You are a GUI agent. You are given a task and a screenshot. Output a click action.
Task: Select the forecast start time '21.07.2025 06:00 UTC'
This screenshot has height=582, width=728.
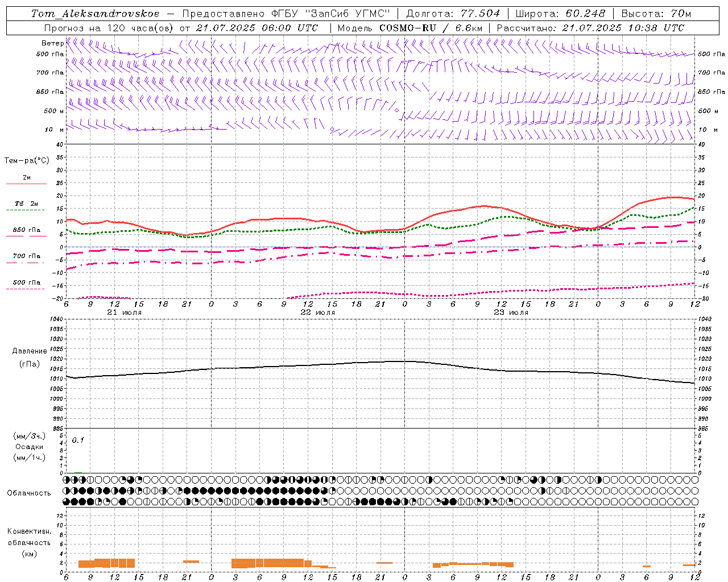pos(257,28)
